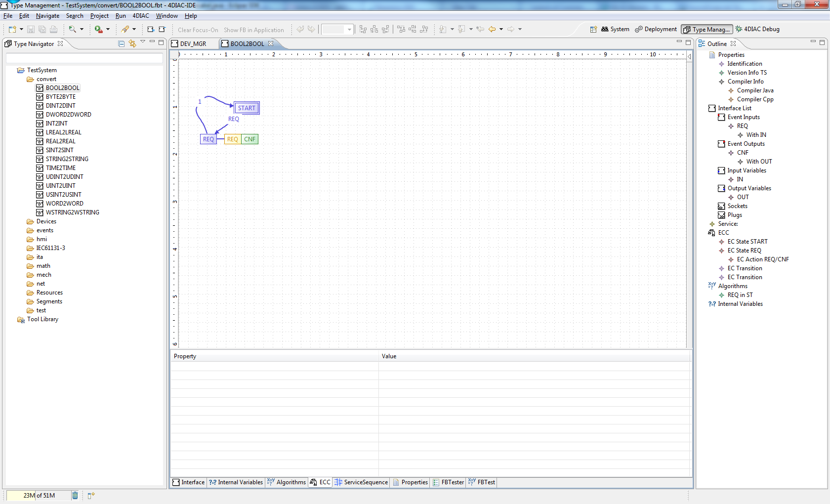The height and width of the screenshot is (504, 830).
Task: Open the Search toolbar dropdown arrow
Action: (x=82, y=29)
